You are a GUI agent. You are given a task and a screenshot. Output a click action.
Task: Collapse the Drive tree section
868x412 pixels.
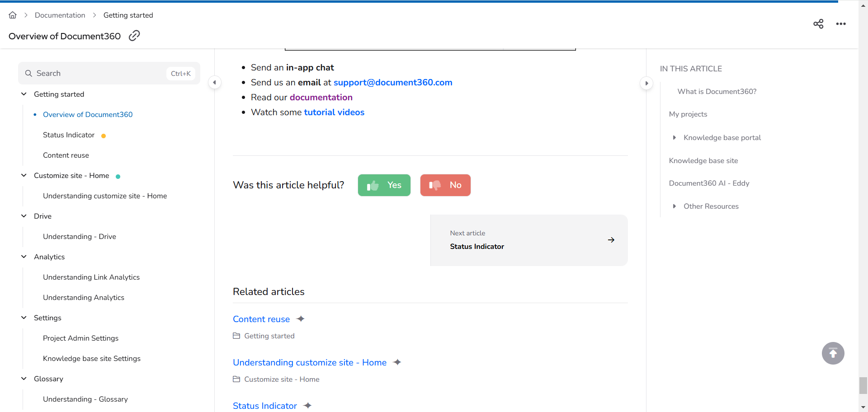pos(24,216)
